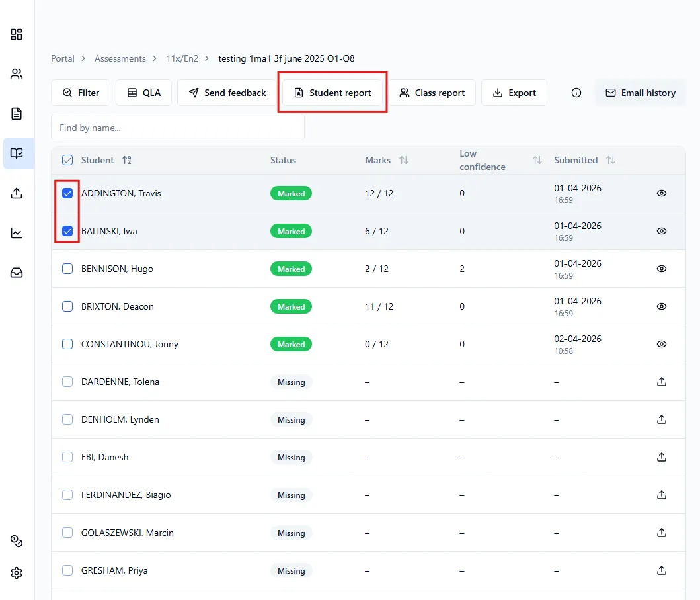Viewport: 700px width, 600px height.
Task: Click Missing status badge for DARDENNE, Tolena
Action: 291,382
